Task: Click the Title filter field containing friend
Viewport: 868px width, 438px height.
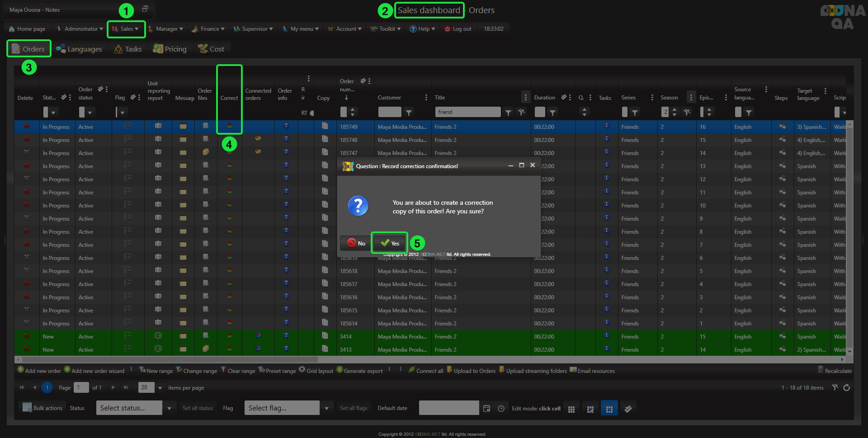Action: tap(467, 112)
